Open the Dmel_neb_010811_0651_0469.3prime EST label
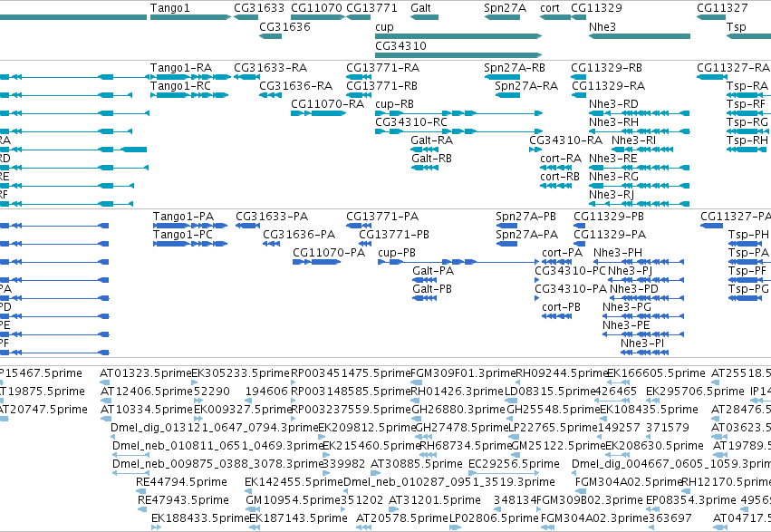Viewport: 771px width, 532px height. (218, 446)
